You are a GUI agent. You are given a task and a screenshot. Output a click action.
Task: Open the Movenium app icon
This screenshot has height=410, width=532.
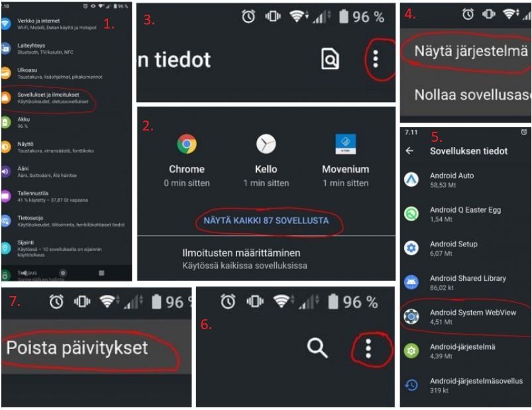point(345,144)
